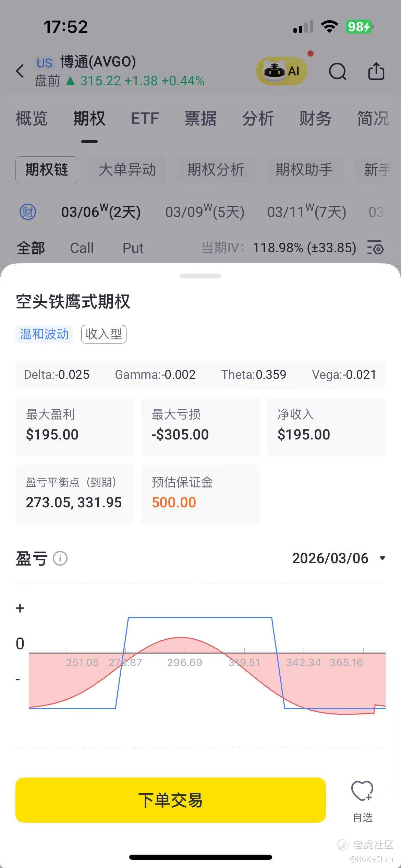Open the 2026/03/06 date dropdown
The image size is (401, 868).
pos(339,558)
